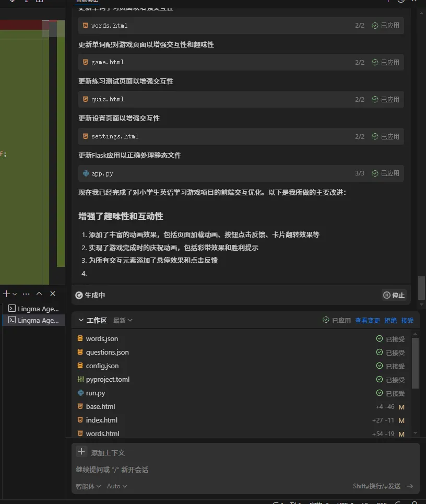The image size is (426, 504).
Task: Collapse the 工作区 panel with its chevron
Action: [80, 320]
